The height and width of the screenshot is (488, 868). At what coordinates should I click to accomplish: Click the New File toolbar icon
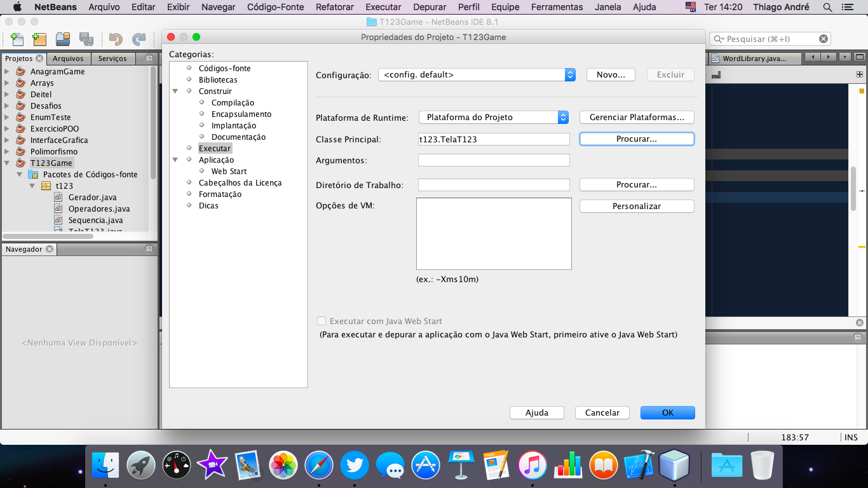[17, 39]
